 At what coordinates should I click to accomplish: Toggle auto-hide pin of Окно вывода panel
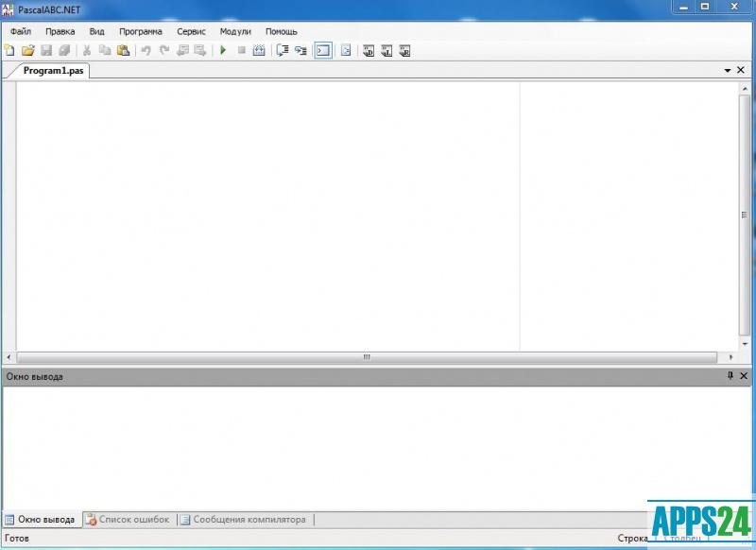[730, 375]
